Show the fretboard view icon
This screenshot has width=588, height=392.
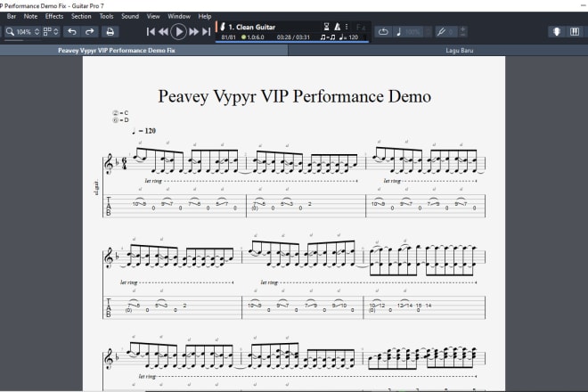pyautogui.click(x=557, y=32)
